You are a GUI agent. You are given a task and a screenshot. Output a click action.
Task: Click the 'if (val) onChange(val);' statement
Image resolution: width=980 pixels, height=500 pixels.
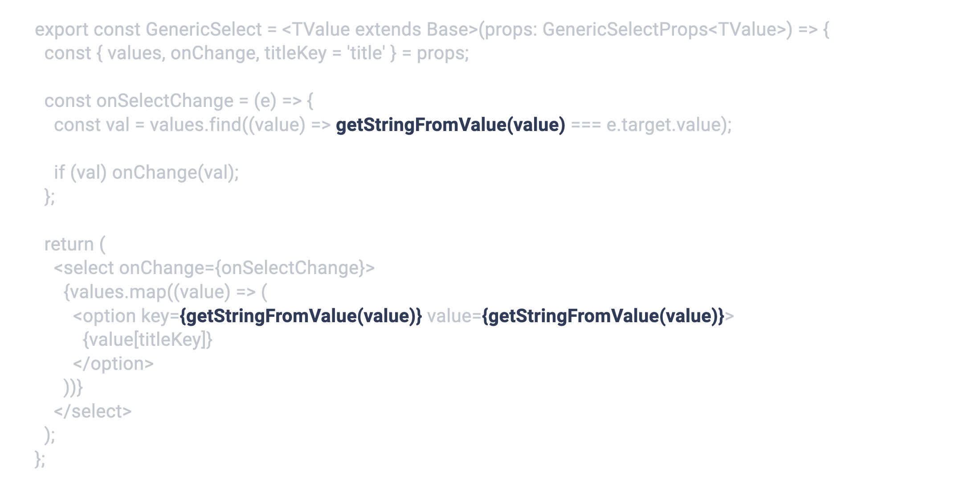tap(146, 173)
